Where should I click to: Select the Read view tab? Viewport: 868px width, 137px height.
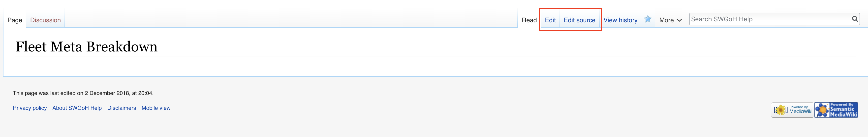point(529,20)
